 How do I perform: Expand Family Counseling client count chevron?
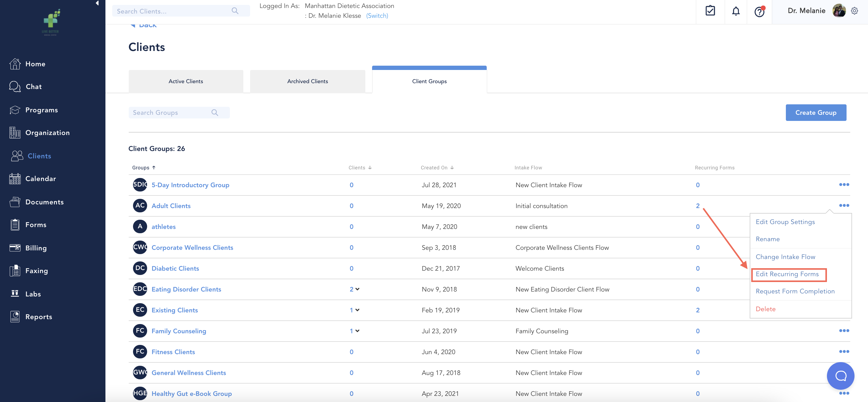point(357,331)
